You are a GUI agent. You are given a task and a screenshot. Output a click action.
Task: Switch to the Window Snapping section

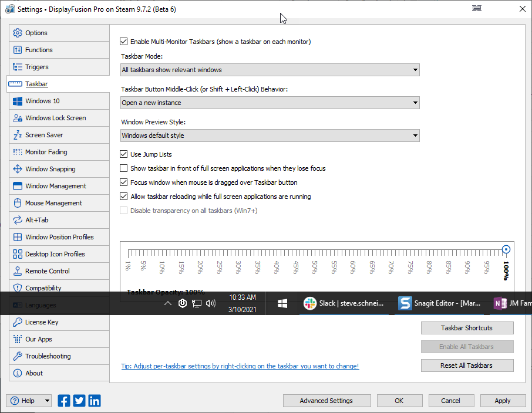point(50,169)
